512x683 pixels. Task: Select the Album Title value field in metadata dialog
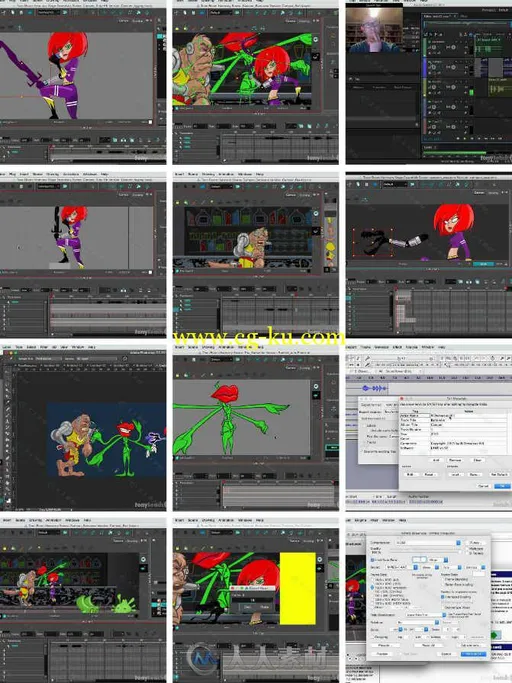(x=468, y=425)
